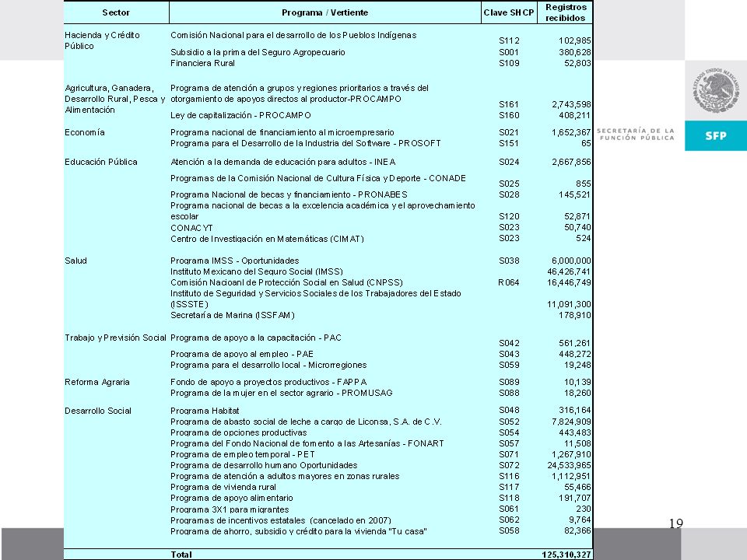Select the 'Programa / Vertiente' column header
747x560 pixels.
325,12
